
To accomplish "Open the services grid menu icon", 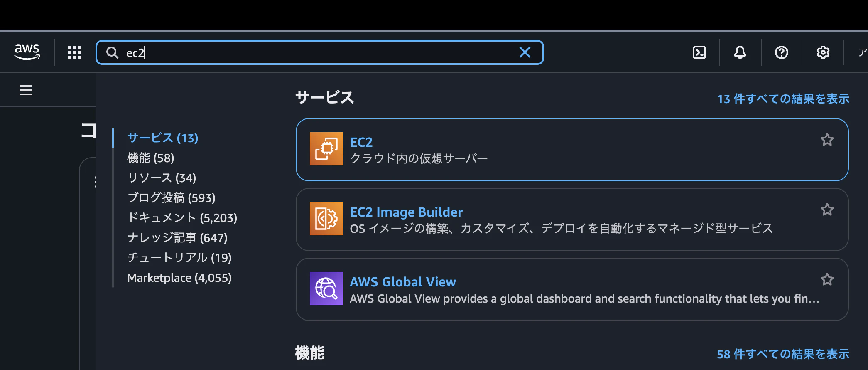I will point(75,52).
